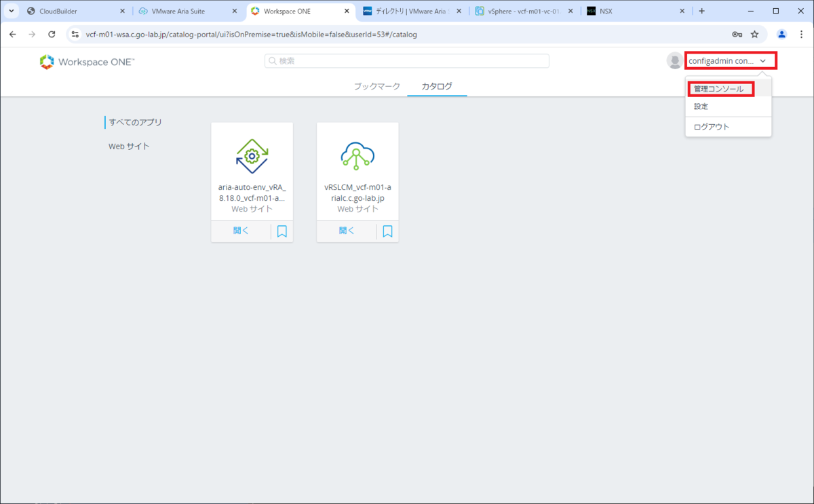Switch to the vSphere browser tab
The image size is (814, 504).
(x=523, y=11)
